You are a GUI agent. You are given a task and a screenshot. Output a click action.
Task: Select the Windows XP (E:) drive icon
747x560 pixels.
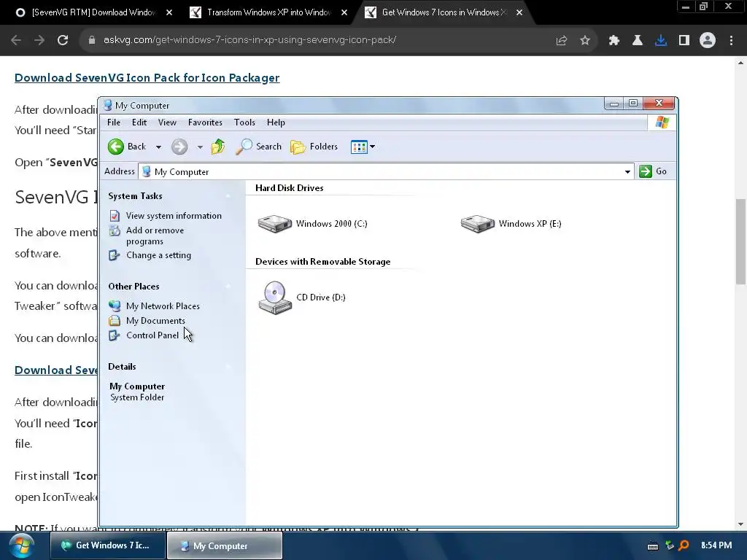478,224
